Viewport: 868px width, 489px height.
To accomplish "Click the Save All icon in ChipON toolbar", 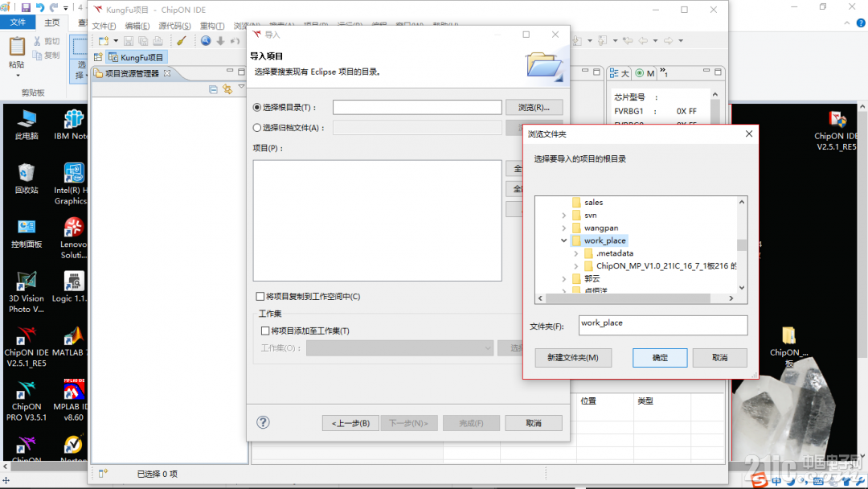I will (x=143, y=41).
